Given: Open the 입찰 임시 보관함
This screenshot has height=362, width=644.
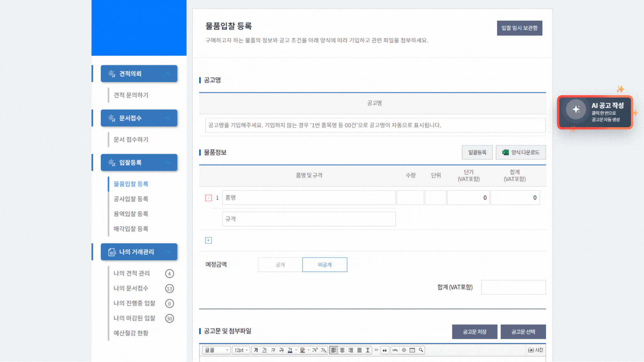Looking at the screenshot, I should 519,28.
